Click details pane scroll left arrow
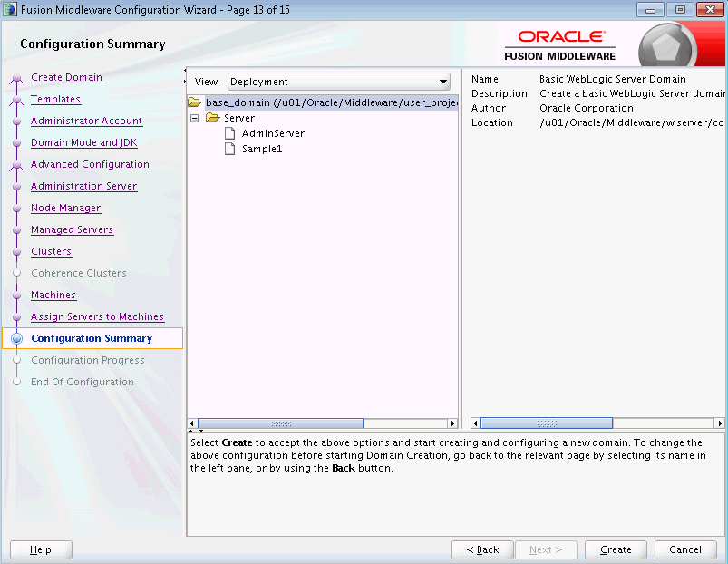728x564 pixels. coord(475,423)
